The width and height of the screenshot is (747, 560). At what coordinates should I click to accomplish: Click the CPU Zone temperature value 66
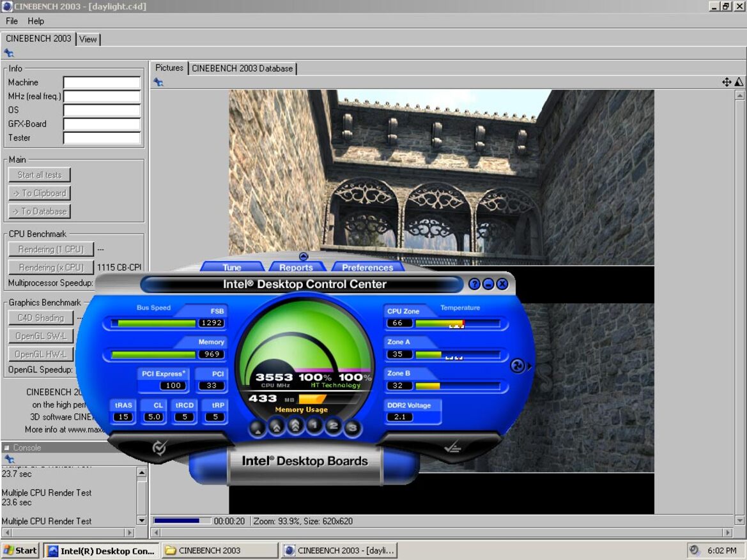point(398,323)
